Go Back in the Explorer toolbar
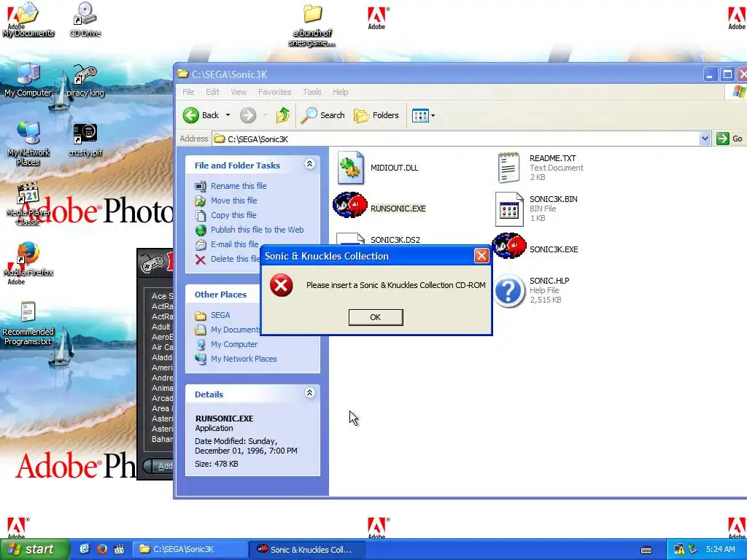Screen dimensions: 747x560 201,115
